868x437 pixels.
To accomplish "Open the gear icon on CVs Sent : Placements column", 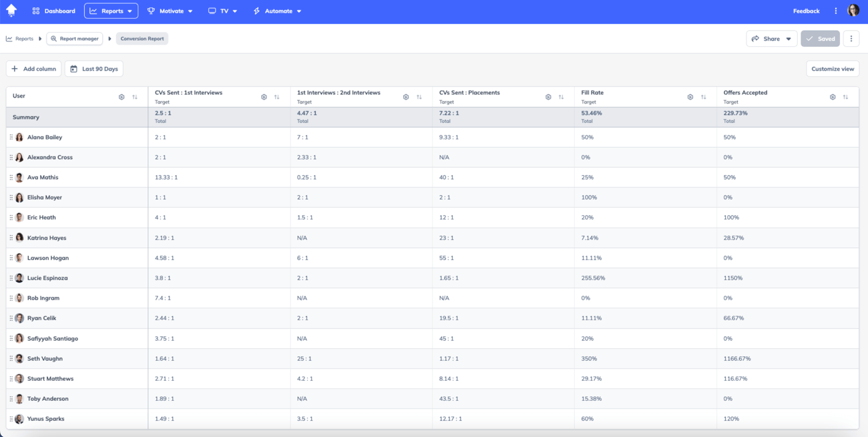I will point(548,96).
